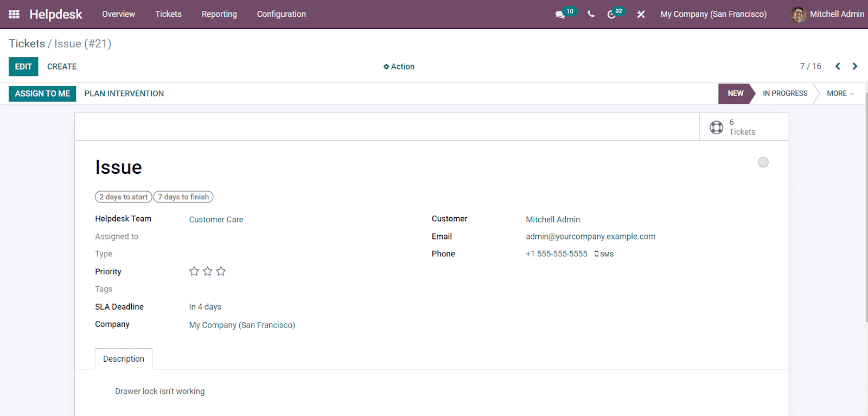The image size is (868, 416).
Task: Set stage to NEW
Action: pyautogui.click(x=735, y=93)
